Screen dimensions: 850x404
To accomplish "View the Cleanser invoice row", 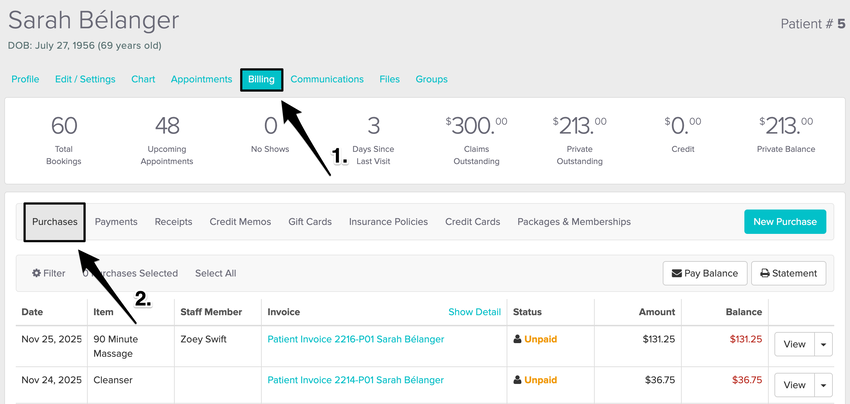I will [x=794, y=385].
